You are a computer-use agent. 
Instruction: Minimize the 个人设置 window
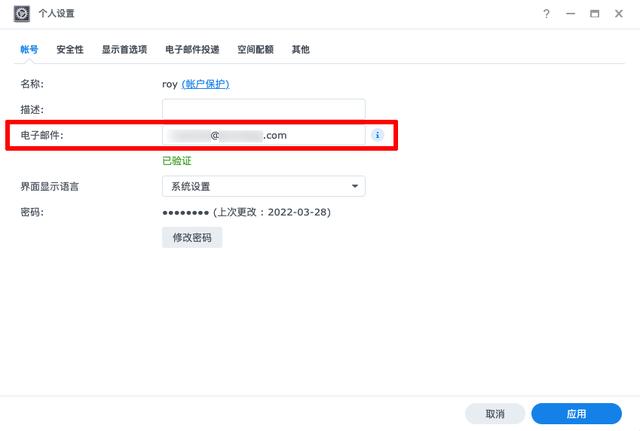click(570, 14)
